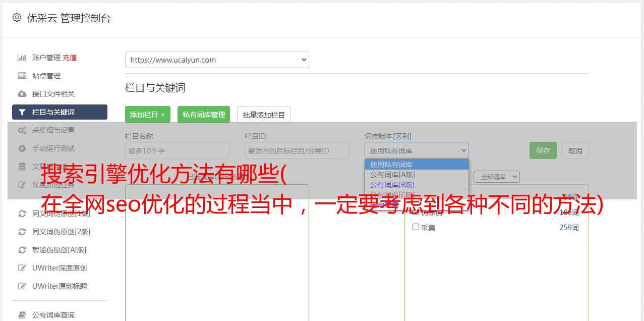Click the bar chart icon for 账户管理
644x321 pixels.
(22, 58)
